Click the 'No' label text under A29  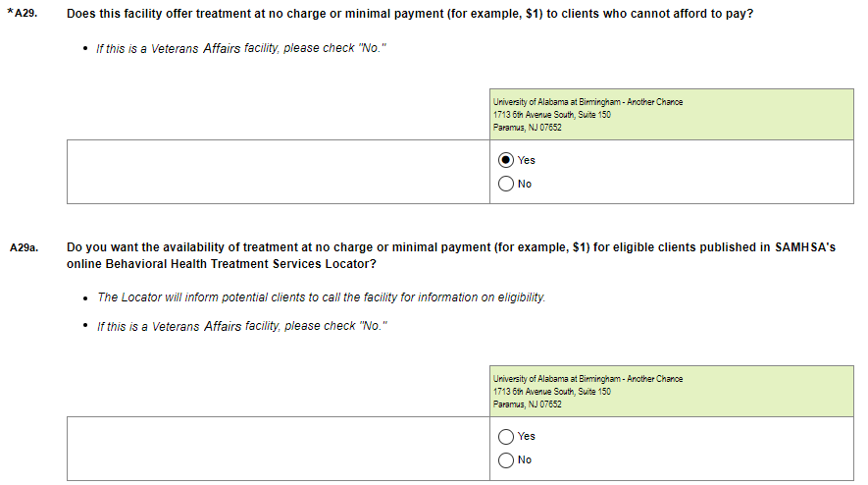pos(525,184)
